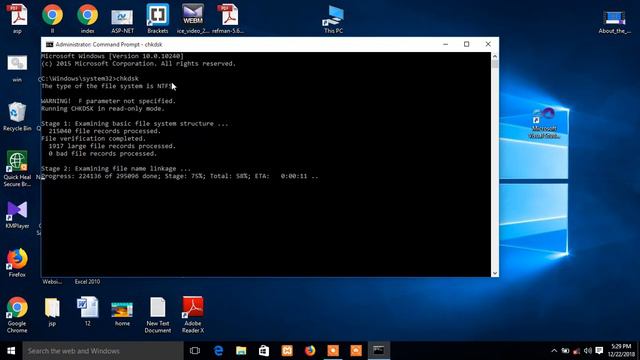
Task: Open File Explorer from the taskbar
Action: click(x=241, y=351)
